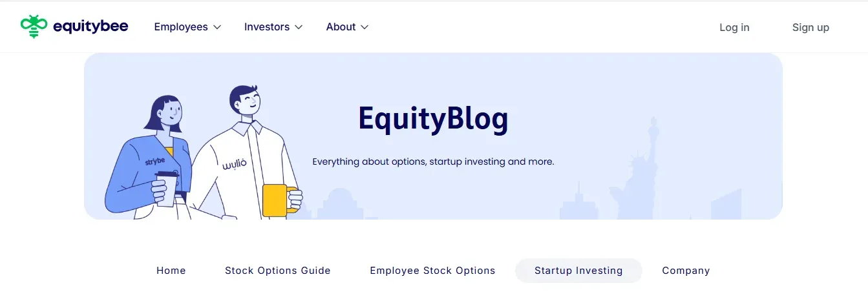The height and width of the screenshot is (301, 868).
Task: Select the Home blog tab
Action: [x=171, y=271]
